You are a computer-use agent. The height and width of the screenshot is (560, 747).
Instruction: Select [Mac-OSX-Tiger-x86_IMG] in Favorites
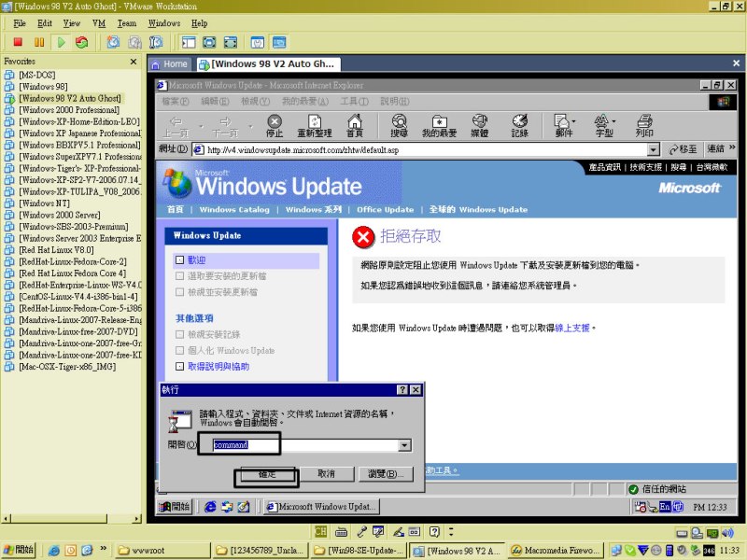(x=67, y=366)
